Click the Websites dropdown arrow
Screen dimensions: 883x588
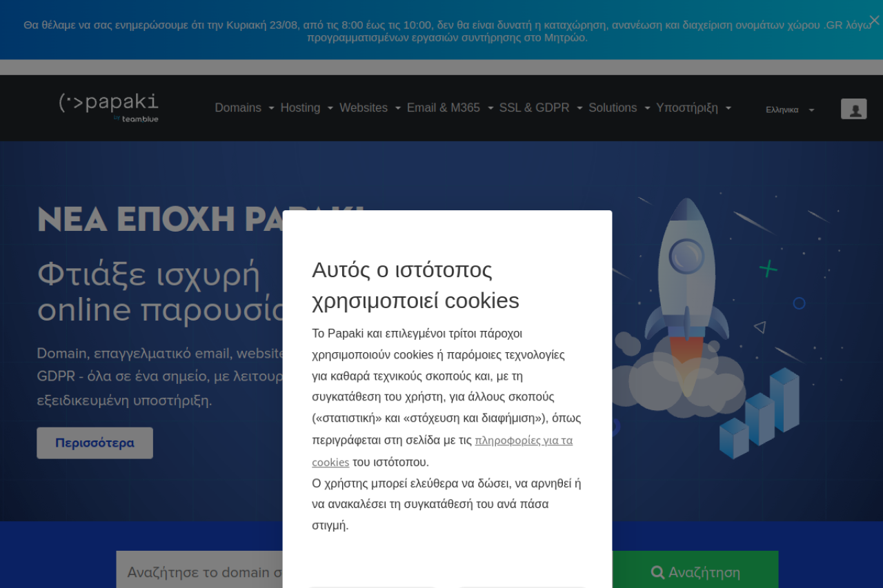pos(398,108)
